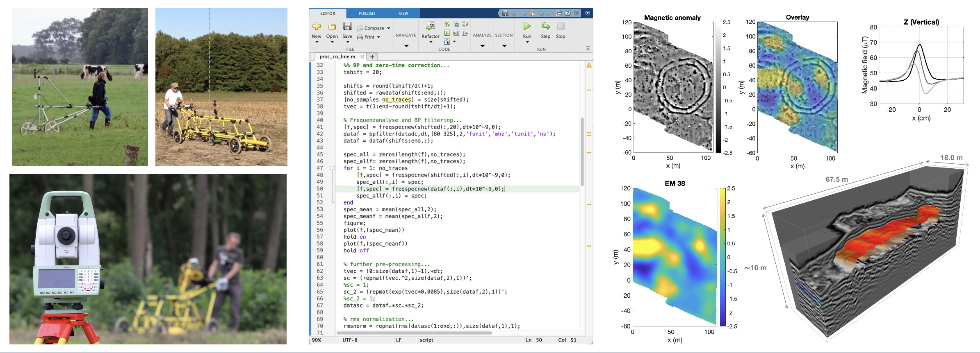Click the help question mark icon

(x=567, y=13)
